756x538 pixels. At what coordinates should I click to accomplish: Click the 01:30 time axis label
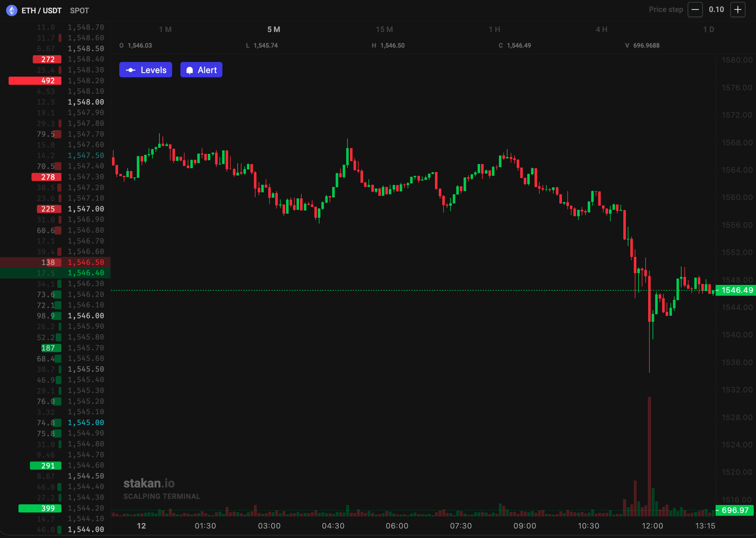click(x=205, y=526)
